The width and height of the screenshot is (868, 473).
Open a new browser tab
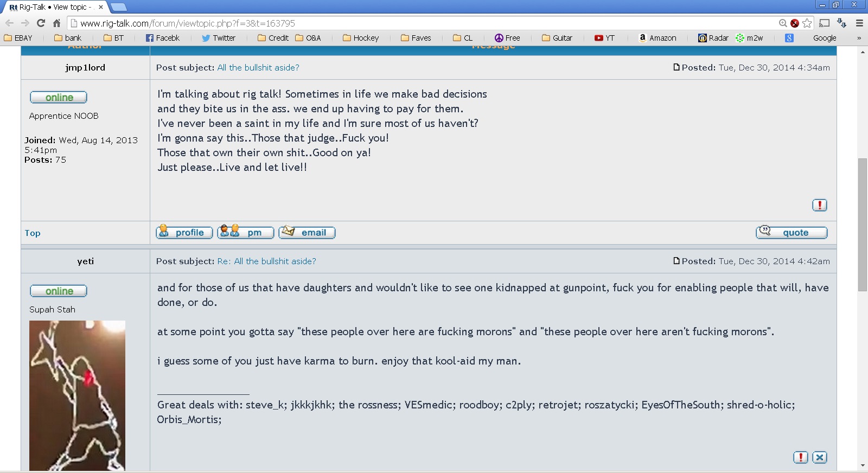coord(118,7)
